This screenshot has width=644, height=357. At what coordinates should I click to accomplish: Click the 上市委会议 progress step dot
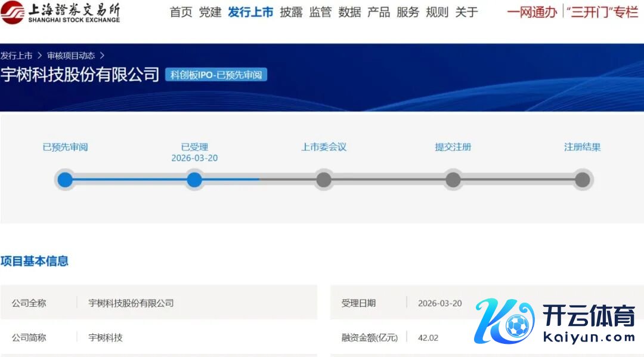pos(324,180)
